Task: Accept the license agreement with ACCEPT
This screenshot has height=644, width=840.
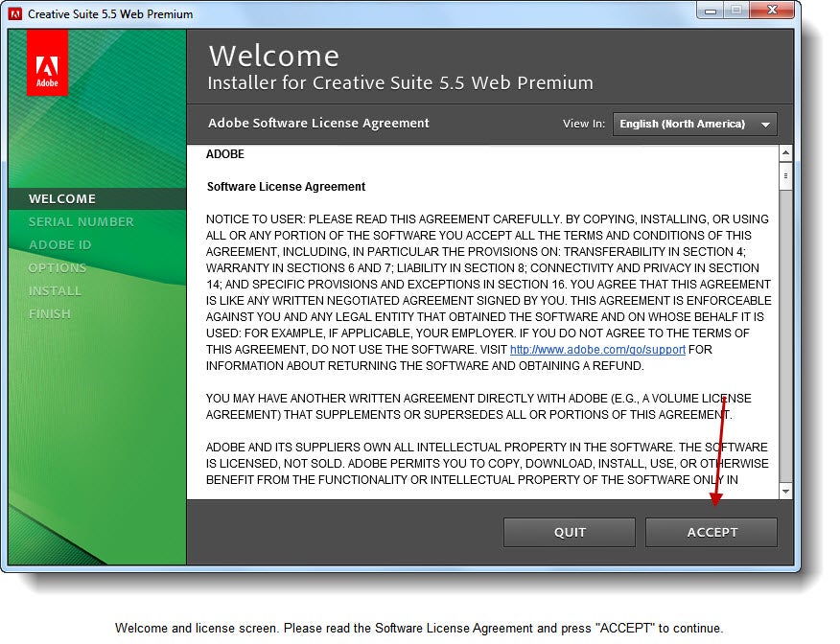Action: (x=712, y=532)
